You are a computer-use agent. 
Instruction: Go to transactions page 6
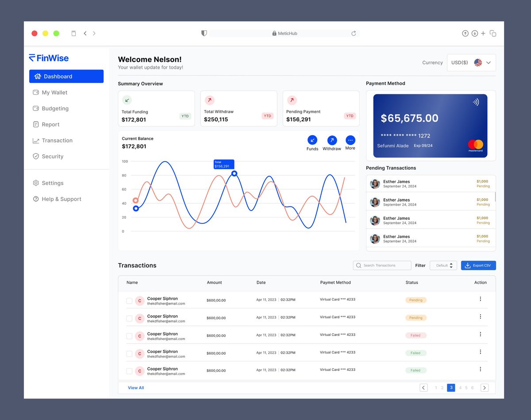(472, 388)
